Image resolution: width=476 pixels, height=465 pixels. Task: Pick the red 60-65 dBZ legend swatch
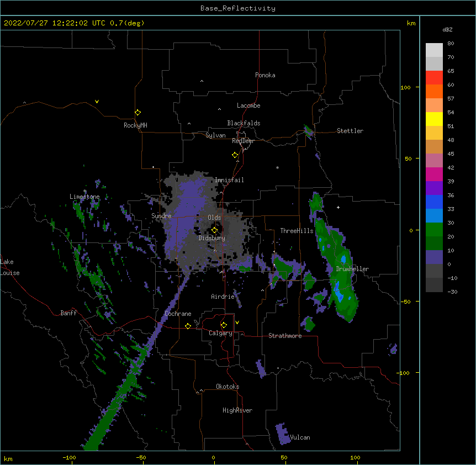tap(434, 78)
